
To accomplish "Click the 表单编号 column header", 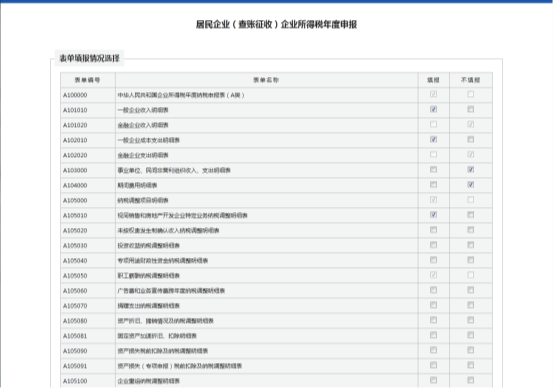I will point(87,80).
